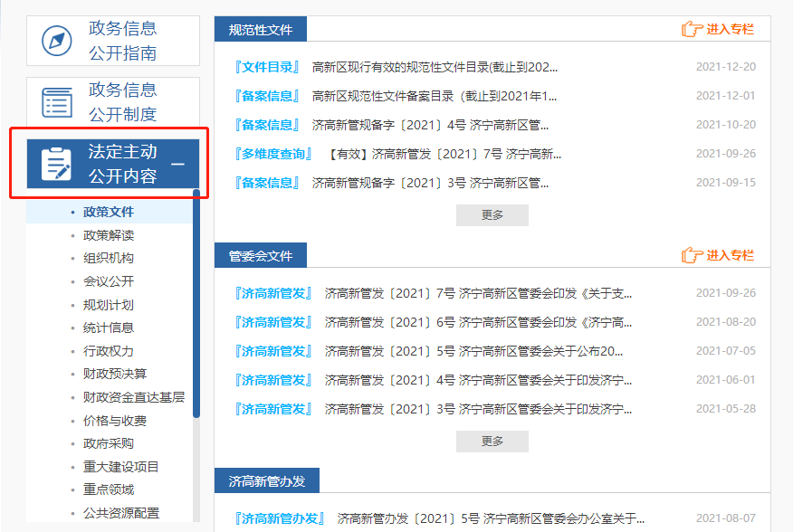Collapse the 法定主动公开内容 section with the minus sign

(177, 165)
